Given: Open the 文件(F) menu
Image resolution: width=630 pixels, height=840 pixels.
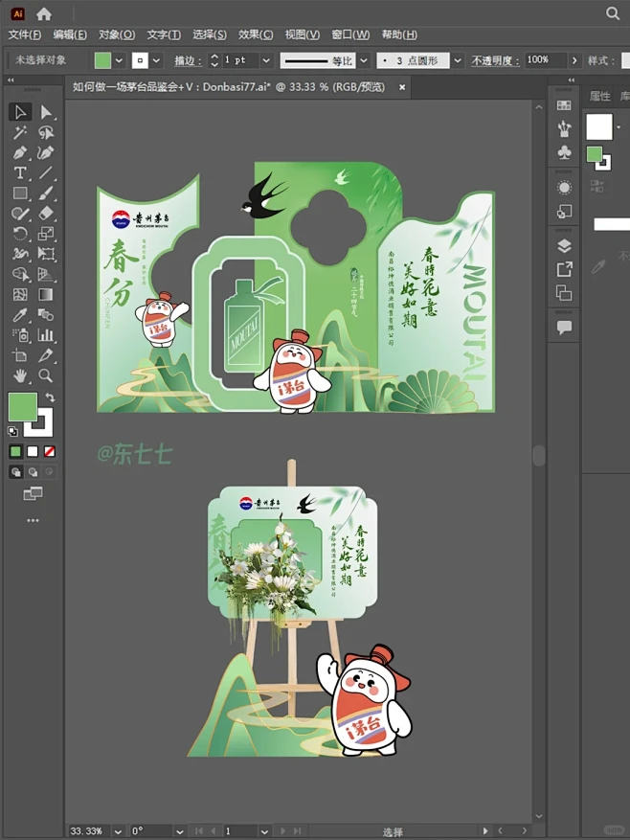Looking at the screenshot, I should click(x=25, y=34).
